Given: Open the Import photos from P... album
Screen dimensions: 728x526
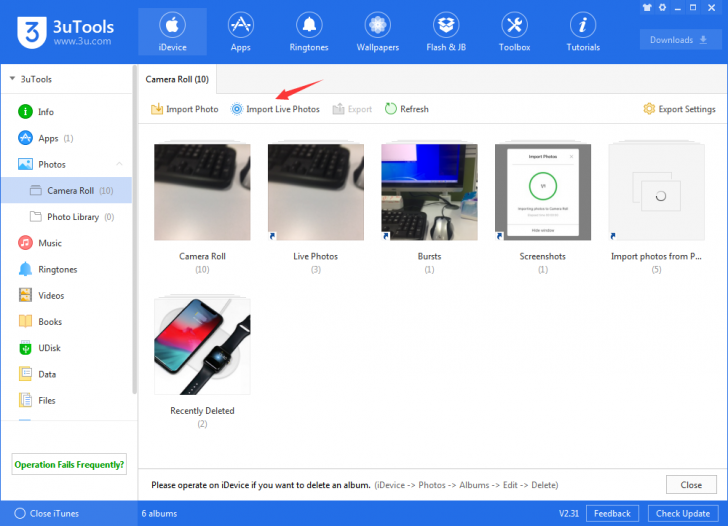Looking at the screenshot, I should coord(656,192).
